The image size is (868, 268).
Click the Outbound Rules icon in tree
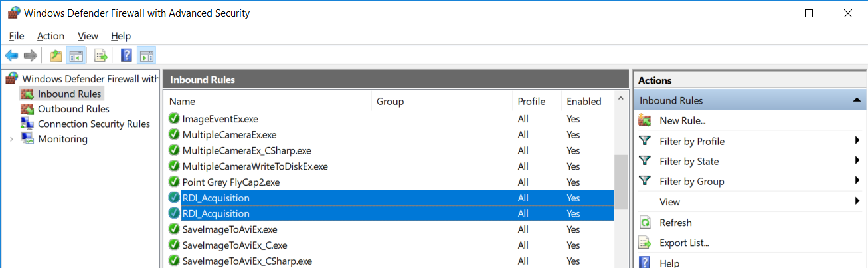[27, 109]
